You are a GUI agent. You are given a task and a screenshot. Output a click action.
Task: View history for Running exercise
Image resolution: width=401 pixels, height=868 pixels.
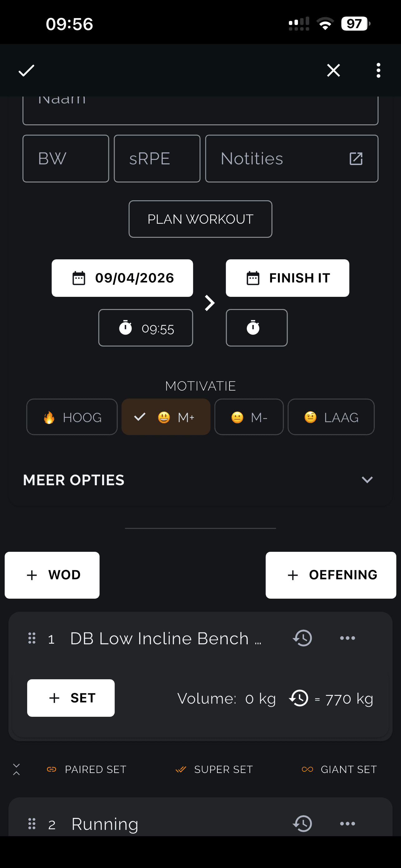pyautogui.click(x=302, y=824)
